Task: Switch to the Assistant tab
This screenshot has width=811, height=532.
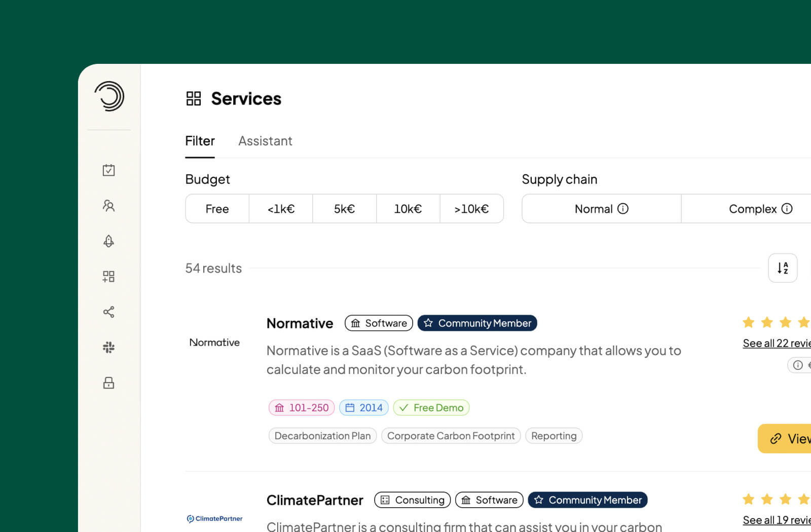Action: click(x=265, y=141)
